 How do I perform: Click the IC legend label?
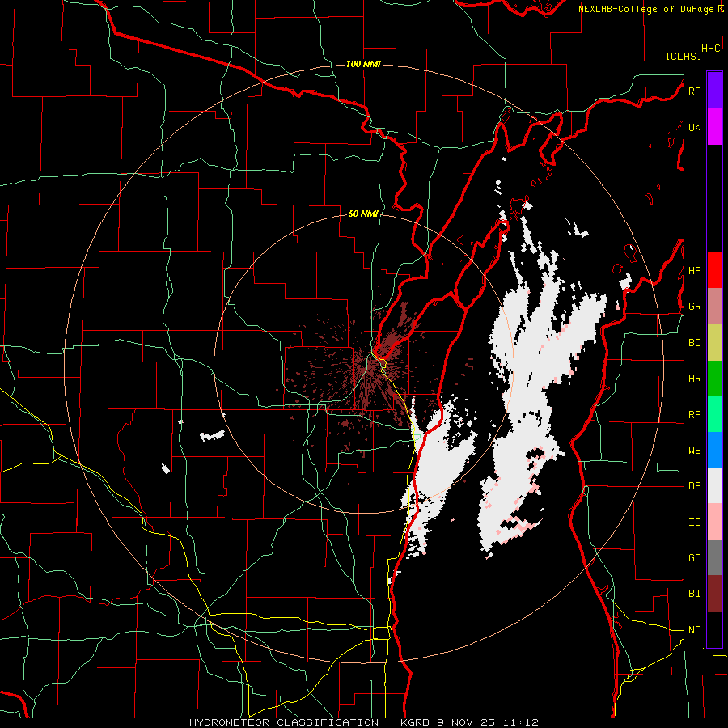tap(694, 523)
